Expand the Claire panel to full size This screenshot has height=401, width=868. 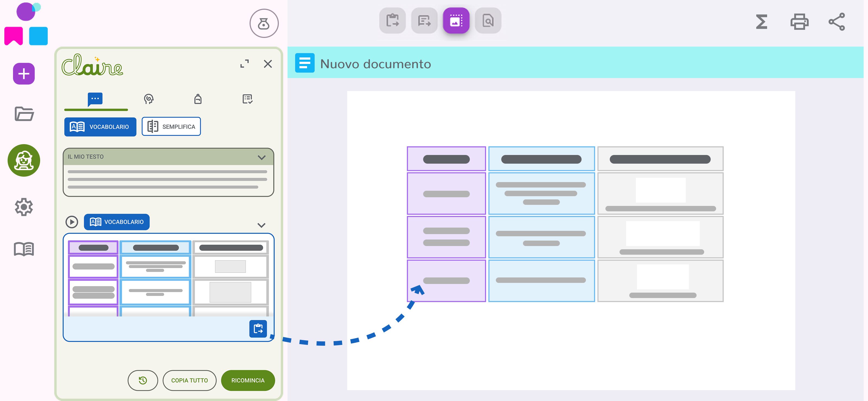point(245,64)
